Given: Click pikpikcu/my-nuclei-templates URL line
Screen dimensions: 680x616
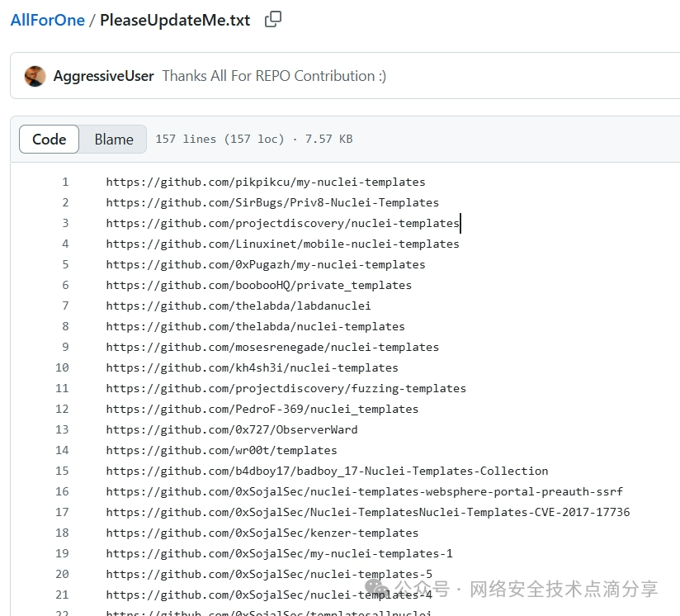Looking at the screenshot, I should point(266,182).
